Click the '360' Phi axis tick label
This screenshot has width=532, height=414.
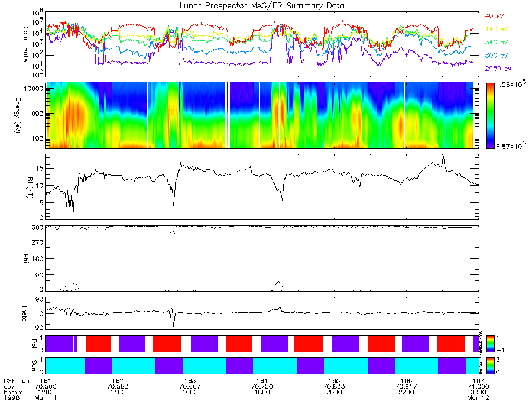coord(37,227)
